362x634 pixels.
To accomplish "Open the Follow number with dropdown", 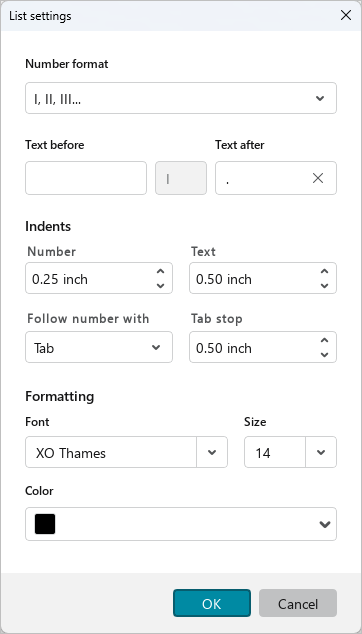I will pyautogui.click(x=99, y=347).
